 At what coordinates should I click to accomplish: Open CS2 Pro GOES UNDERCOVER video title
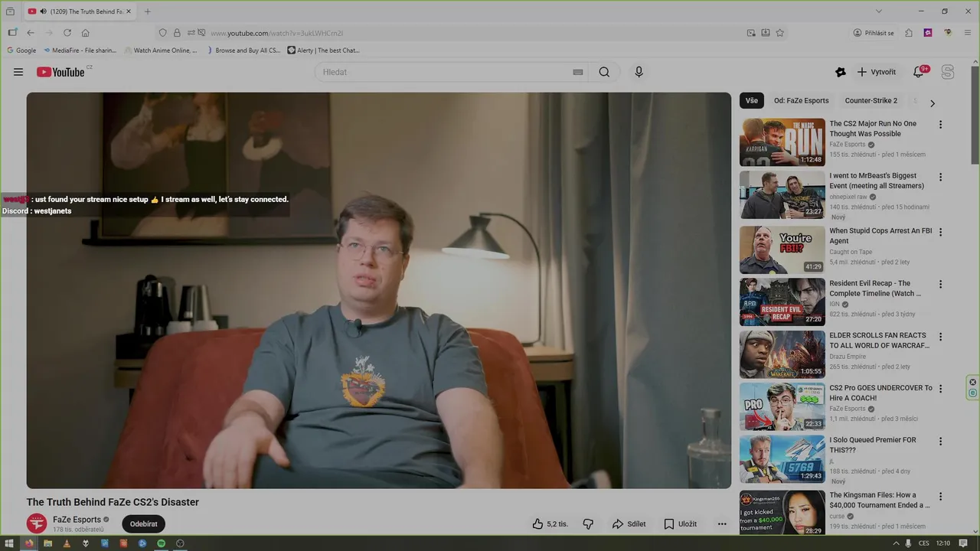(x=880, y=393)
